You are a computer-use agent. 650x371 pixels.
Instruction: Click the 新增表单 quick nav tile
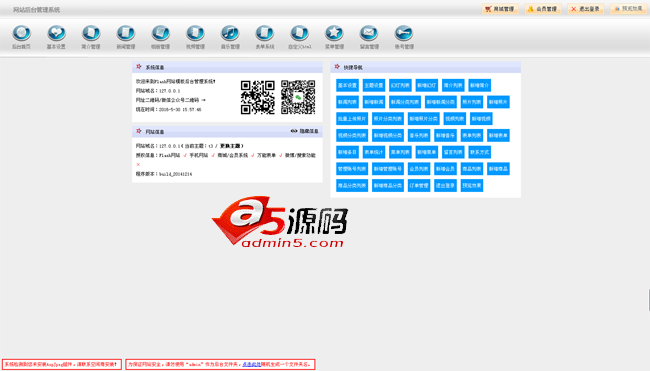tap(498, 135)
